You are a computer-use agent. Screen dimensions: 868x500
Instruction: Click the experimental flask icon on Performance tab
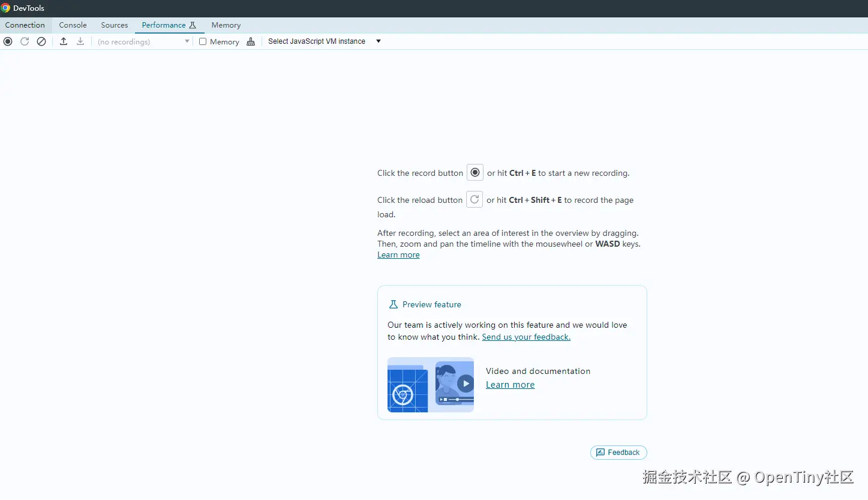[193, 25]
